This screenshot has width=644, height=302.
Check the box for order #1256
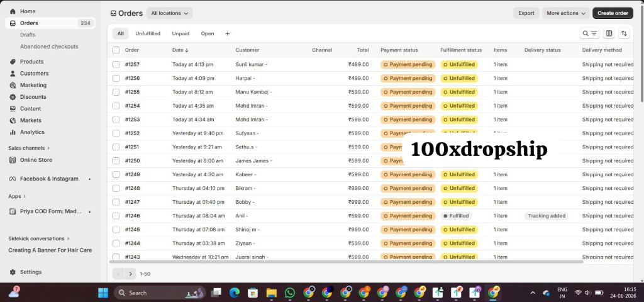(116, 78)
